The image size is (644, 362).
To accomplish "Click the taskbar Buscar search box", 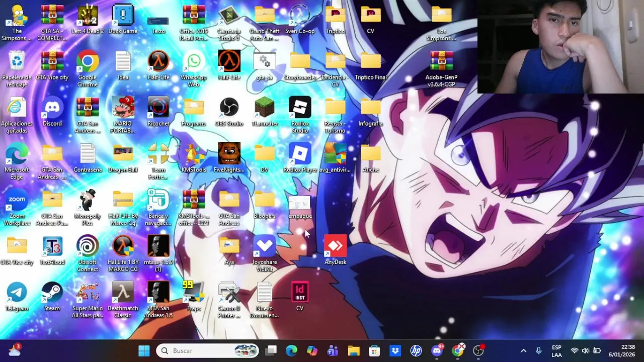I will pos(208,350).
